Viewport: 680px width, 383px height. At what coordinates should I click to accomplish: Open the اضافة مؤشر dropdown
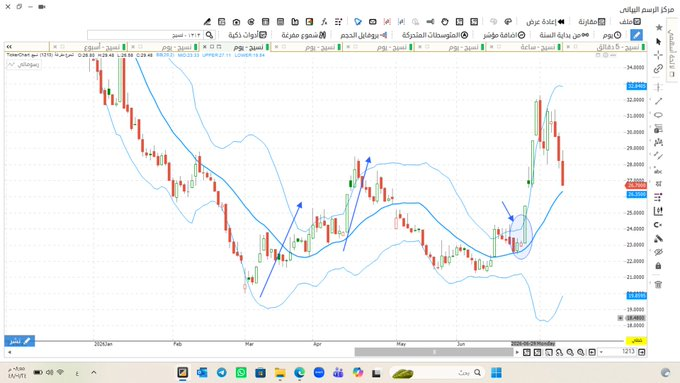pyautogui.click(x=504, y=35)
